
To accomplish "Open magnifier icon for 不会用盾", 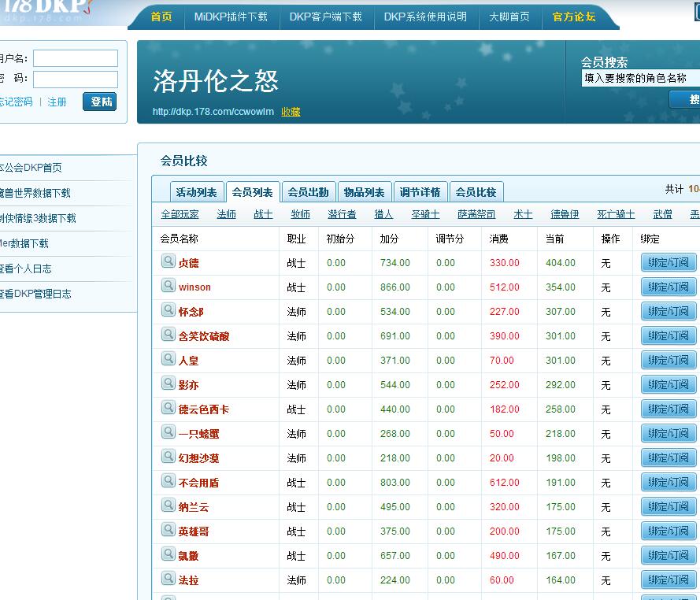I will tap(168, 481).
